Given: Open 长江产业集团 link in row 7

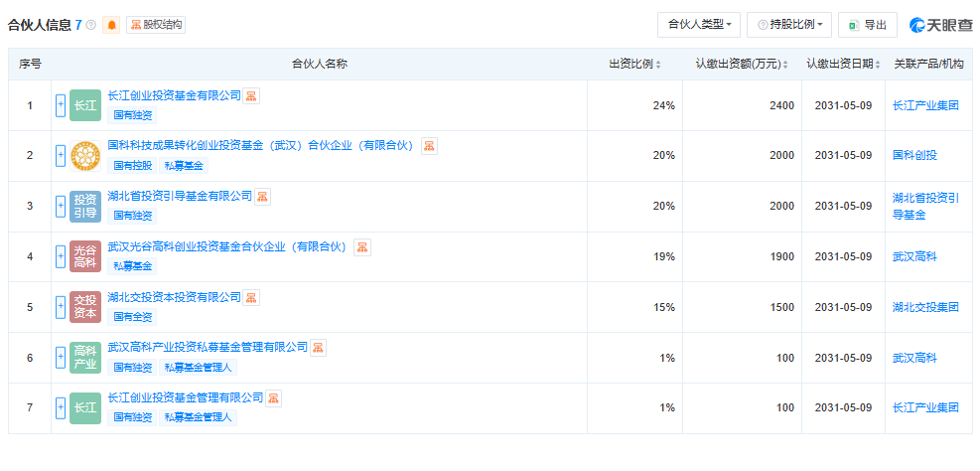Looking at the screenshot, I should pos(925,407).
